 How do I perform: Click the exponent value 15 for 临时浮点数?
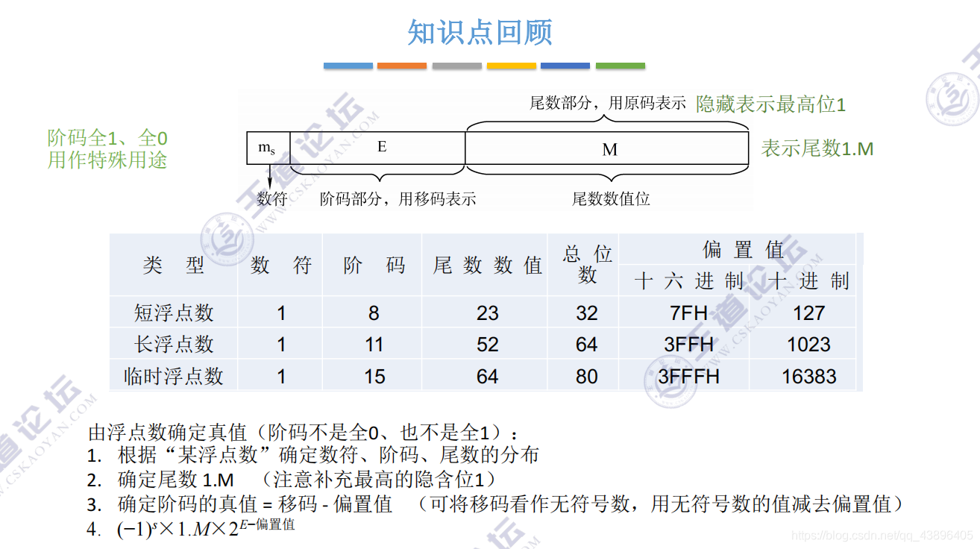tap(374, 376)
